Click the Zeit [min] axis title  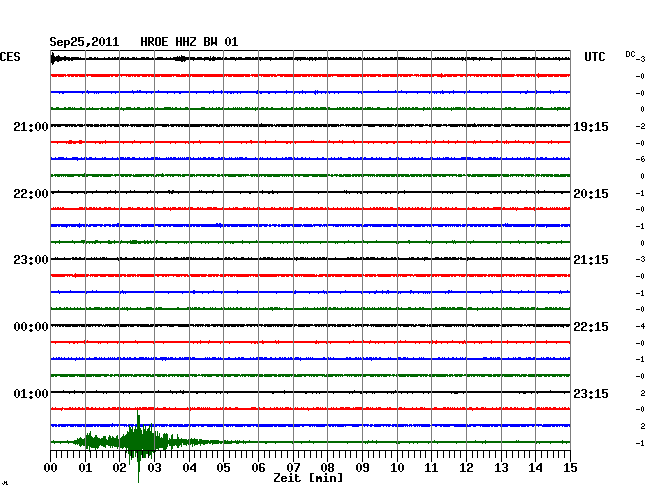308,478
